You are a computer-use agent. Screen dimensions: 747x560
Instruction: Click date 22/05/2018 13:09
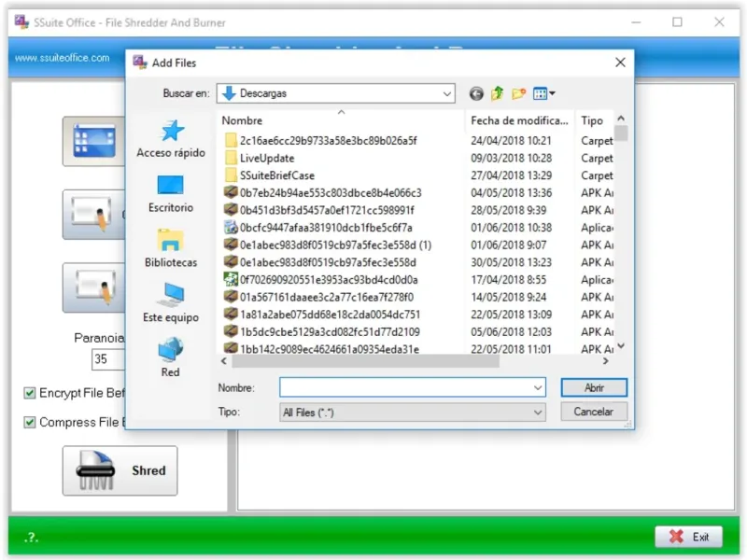[511, 315]
